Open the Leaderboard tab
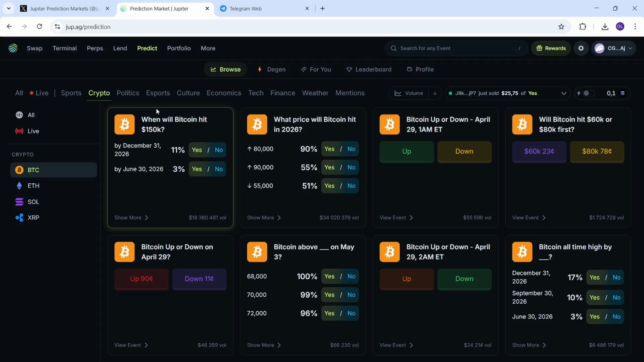This screenshot has width=644, height=362. 369,70
